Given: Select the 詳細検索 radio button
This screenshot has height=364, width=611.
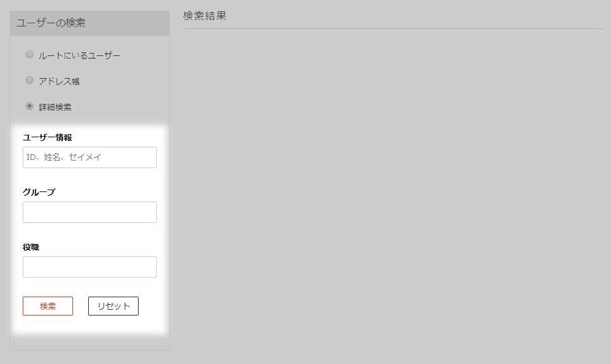Looking at the screenshot, I should (30, 106).
